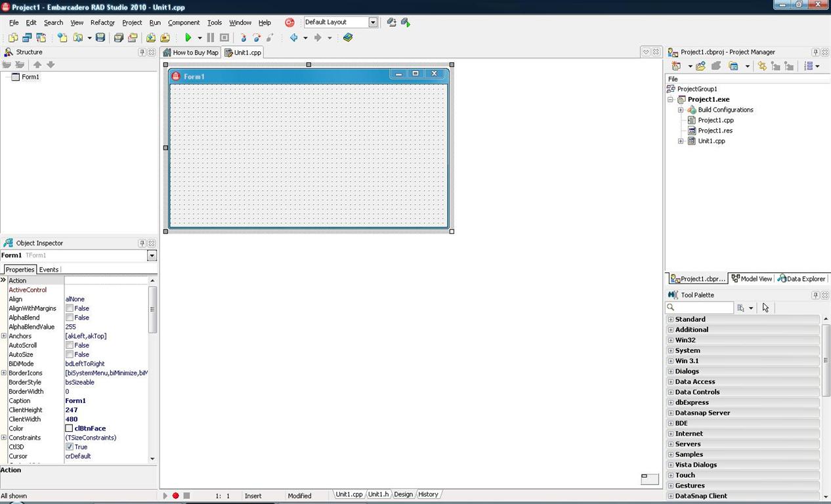Expand the Standard tool palette category
This screenshot has width=831, height=504.
(671, 320)
